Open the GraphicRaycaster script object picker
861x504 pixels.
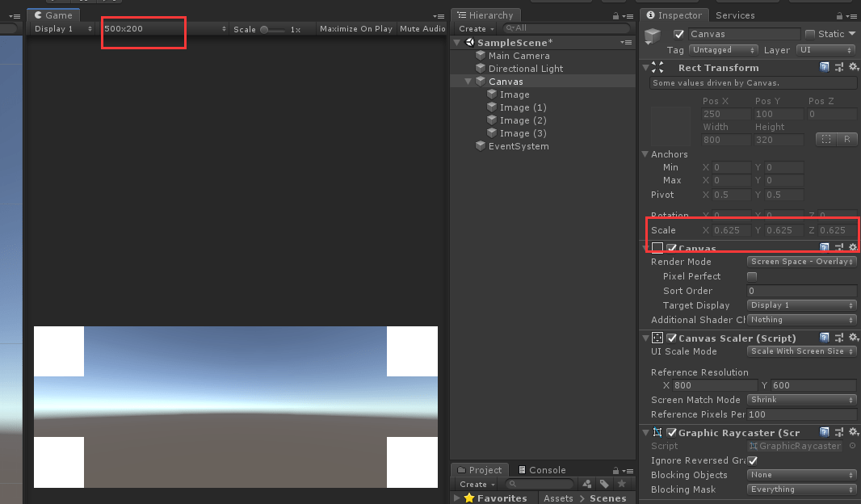852,446
